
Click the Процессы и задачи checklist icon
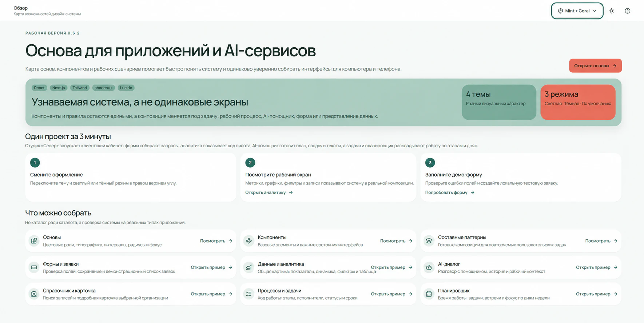(249, 294)
